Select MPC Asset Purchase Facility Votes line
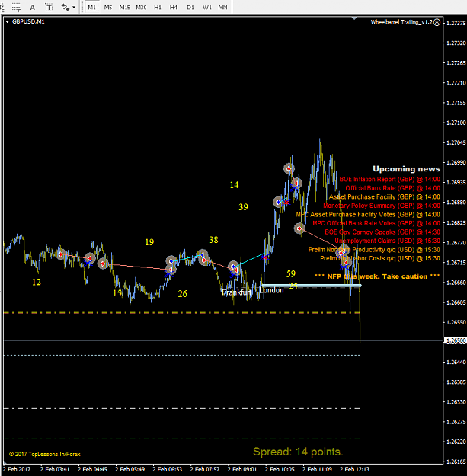The image size is (467, 476). pyautogui.click(x=368, y=214)
